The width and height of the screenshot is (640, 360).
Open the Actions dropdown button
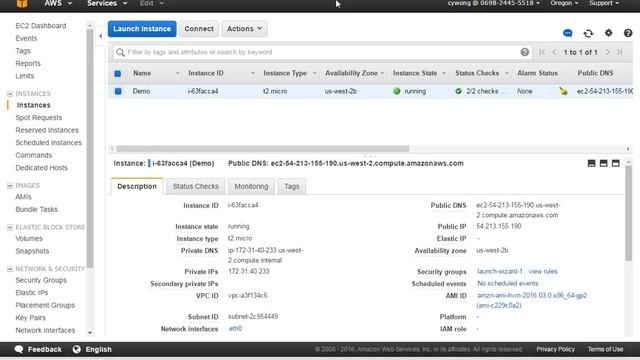tap(244, 29)
